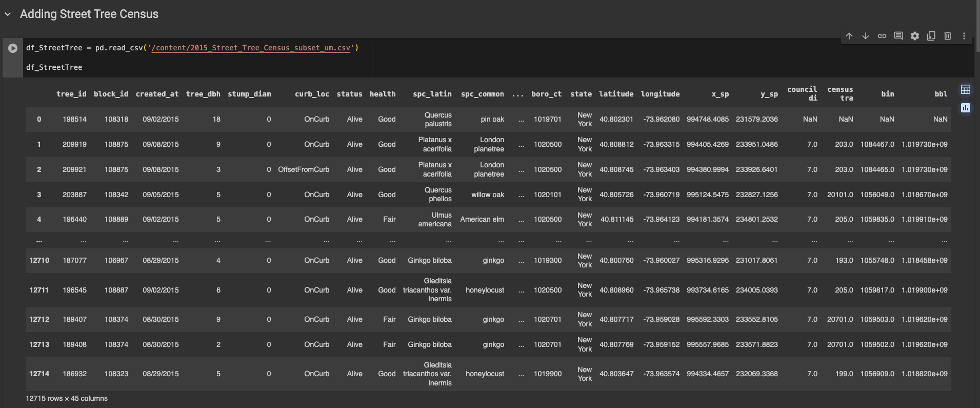Click the health column header

click(383, 94)
